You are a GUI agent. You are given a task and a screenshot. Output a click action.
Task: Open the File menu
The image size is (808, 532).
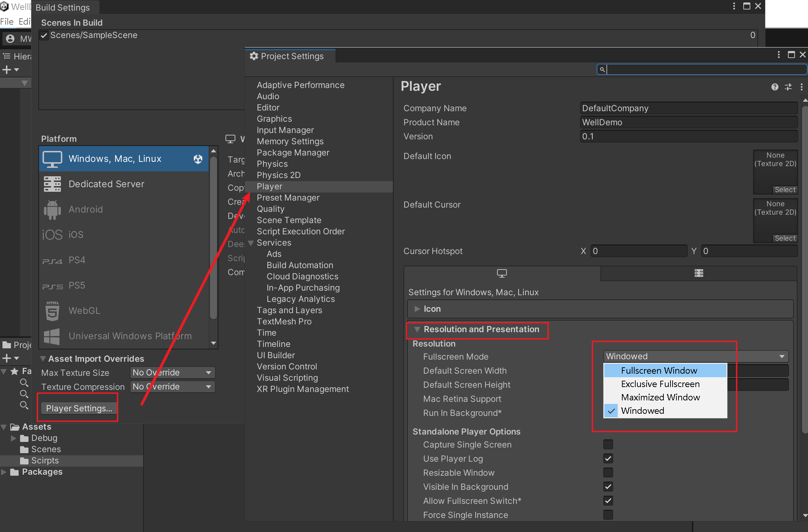tap(7, 21)
